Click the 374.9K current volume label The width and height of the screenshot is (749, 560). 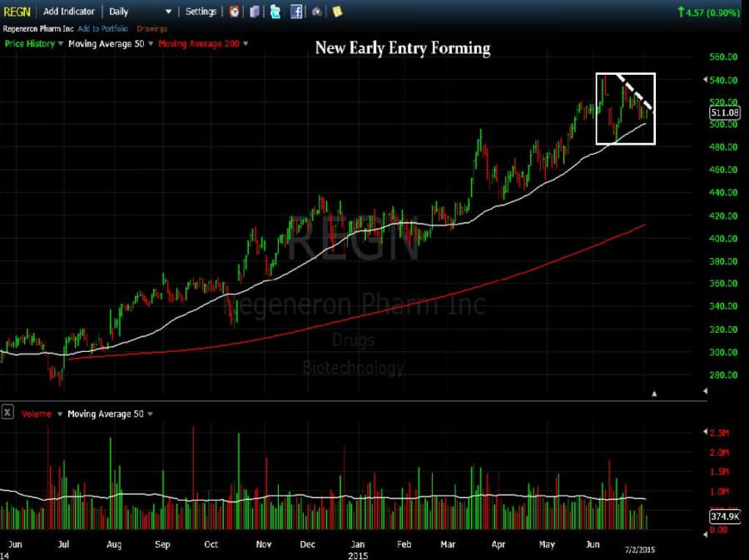coord(725,516)
